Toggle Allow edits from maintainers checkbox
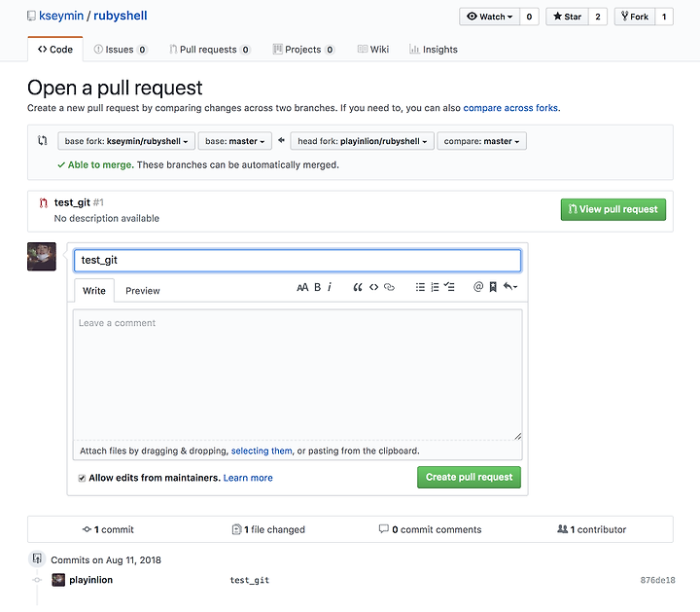 [82, 478]
